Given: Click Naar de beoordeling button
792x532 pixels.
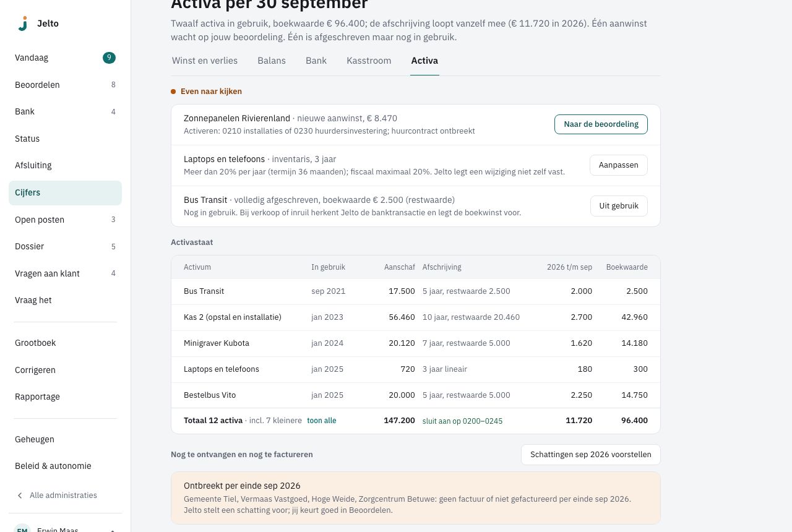Looking at the screenshot, I should point(601,124).
